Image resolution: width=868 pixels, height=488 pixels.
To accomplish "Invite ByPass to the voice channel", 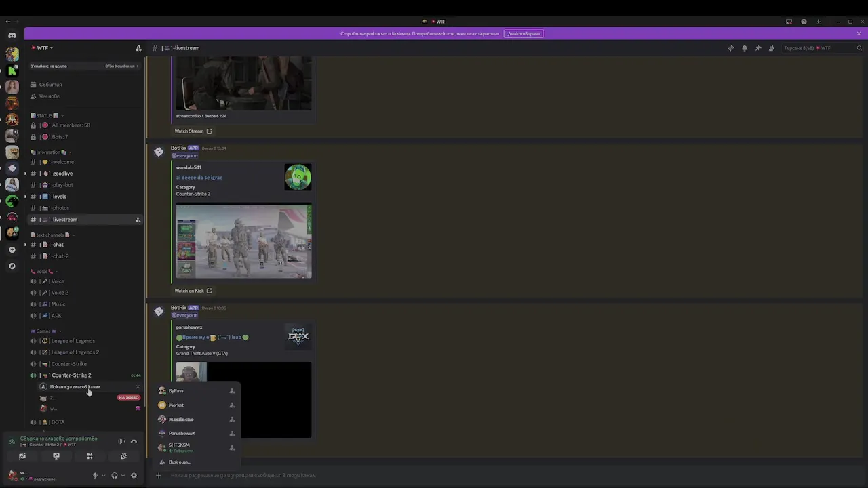I will point(232,391).
